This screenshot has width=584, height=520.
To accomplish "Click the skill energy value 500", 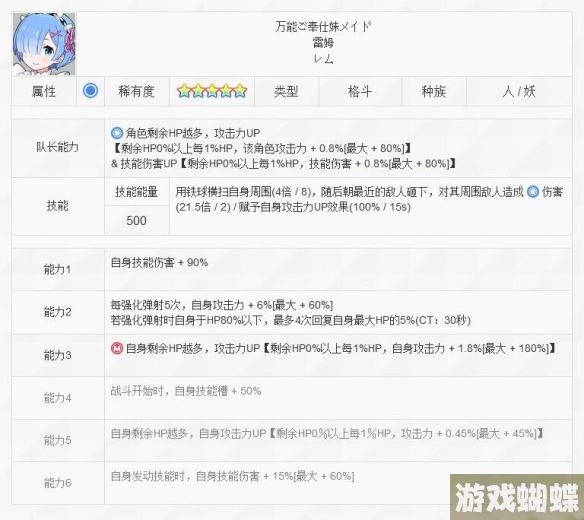I will 136,220.
